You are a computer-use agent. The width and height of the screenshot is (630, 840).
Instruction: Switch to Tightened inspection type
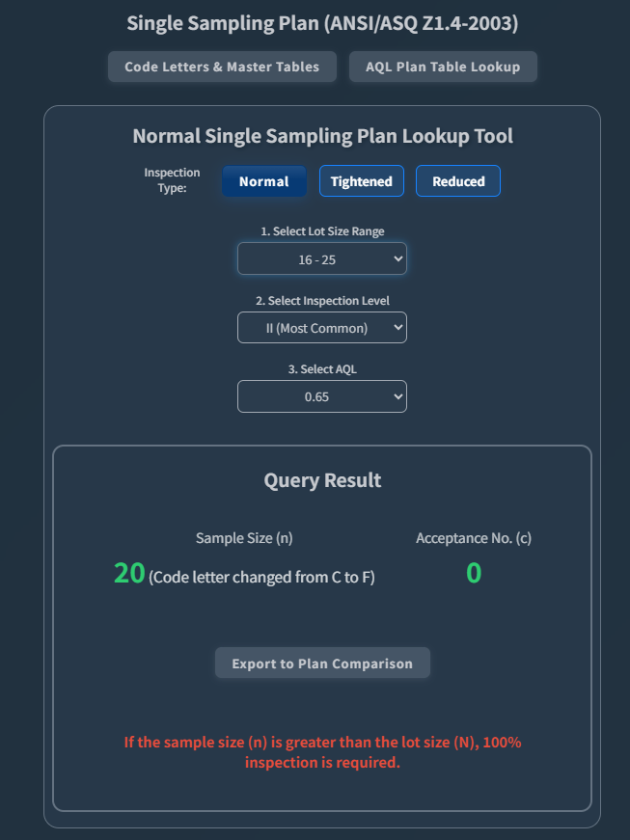click(362, 181)
